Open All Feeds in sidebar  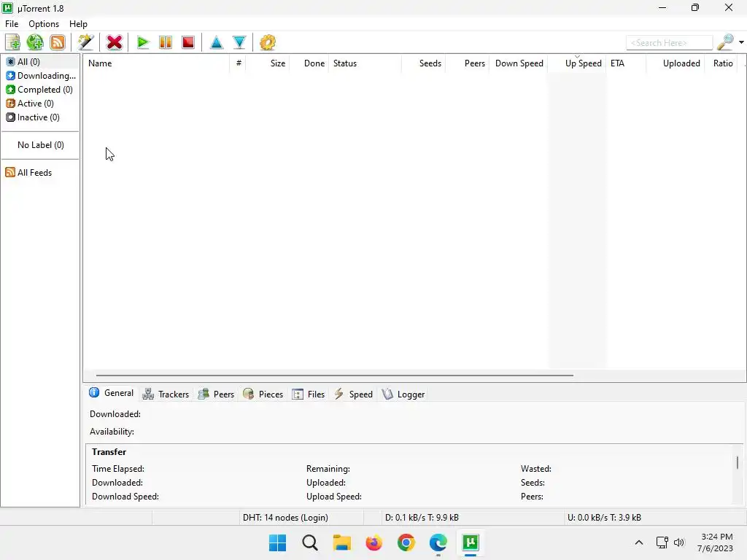point(40,172)
